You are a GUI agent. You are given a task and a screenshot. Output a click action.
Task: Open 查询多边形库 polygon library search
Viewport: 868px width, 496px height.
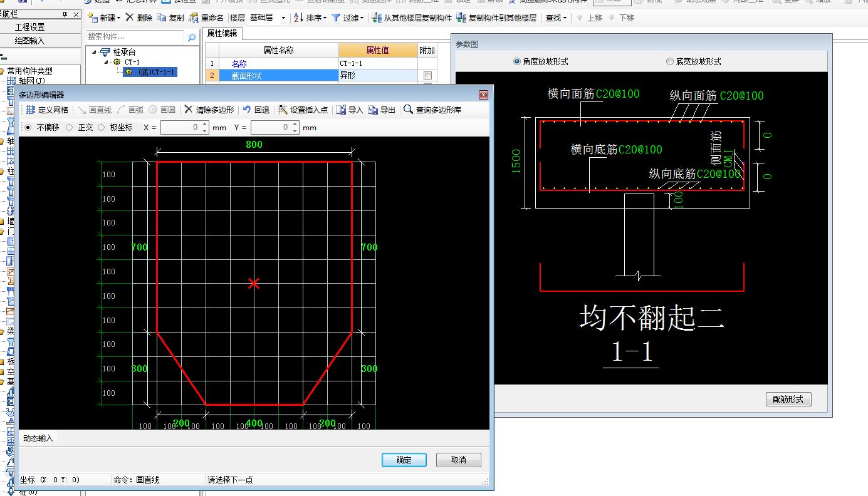point(432,110)
